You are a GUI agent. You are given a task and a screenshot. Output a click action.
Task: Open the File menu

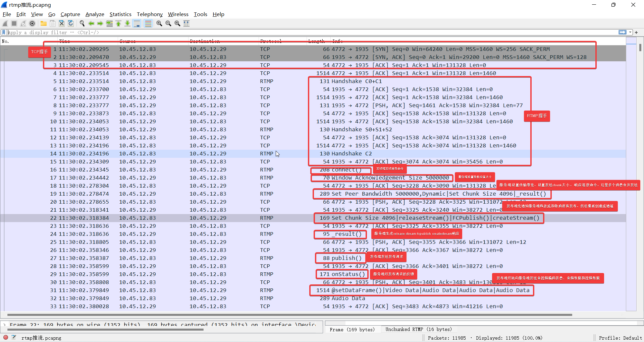(x=7, y=14)
